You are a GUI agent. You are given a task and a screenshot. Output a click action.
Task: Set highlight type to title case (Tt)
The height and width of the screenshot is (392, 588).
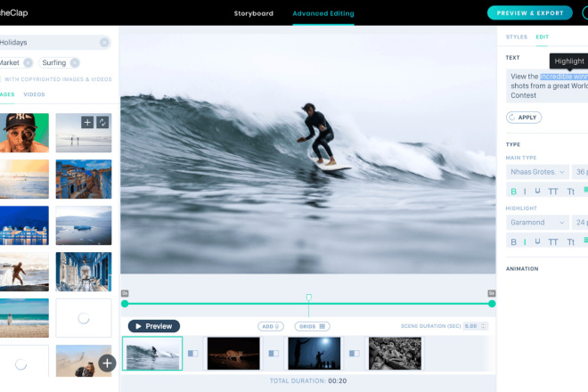click(570, 242)
